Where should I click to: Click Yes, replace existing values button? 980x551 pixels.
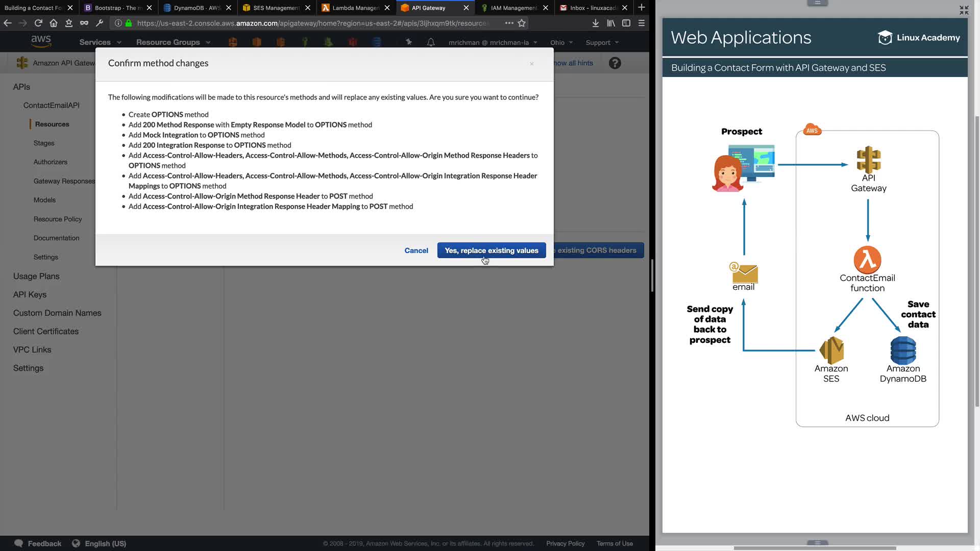coord(491,251)
